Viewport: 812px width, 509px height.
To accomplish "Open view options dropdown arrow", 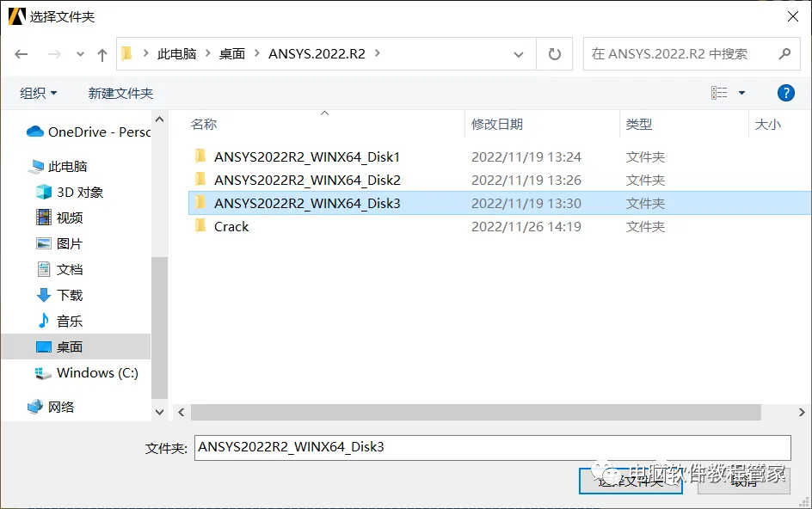I will (741, 93).
